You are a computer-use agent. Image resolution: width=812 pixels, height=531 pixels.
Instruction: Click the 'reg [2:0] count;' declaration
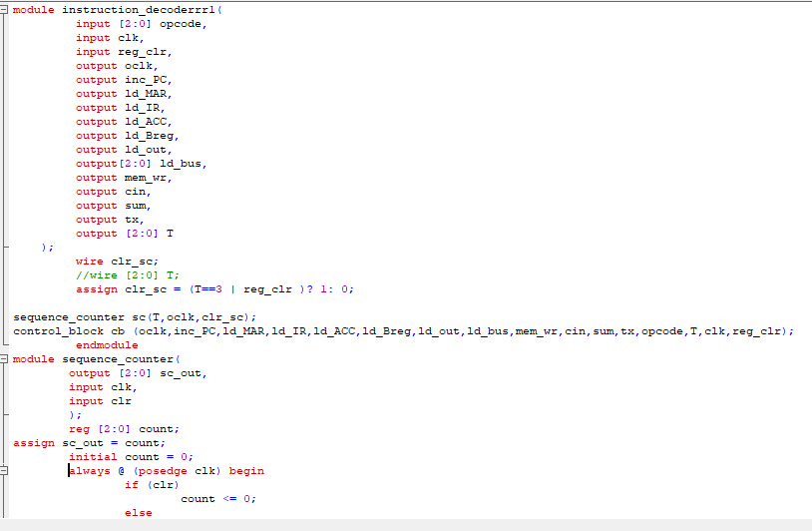click(125, 429)
